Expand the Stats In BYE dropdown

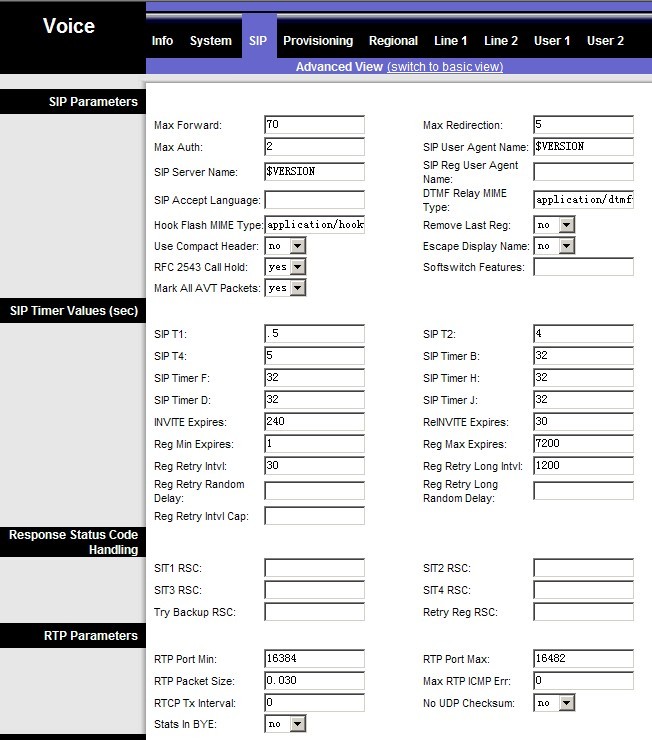pyautogui.click(x=285, y=723)
